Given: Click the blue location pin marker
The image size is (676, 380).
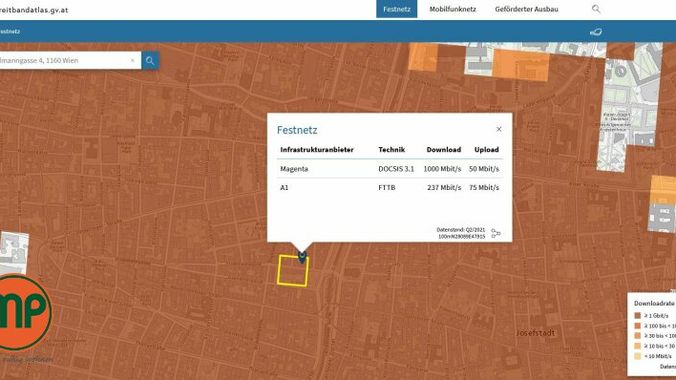Looking at the screenshot, I should [x=302, y=257].
